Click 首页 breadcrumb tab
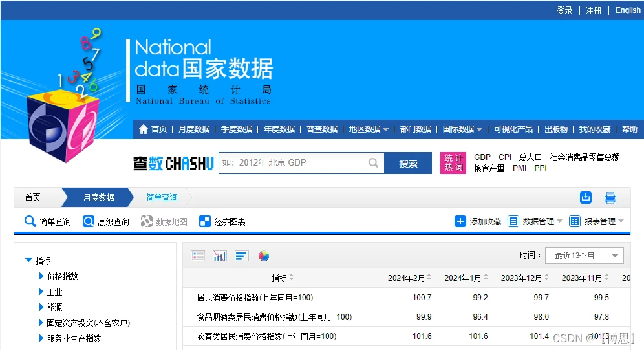This screenshot has width=644, height=350. pyautogui.click(x=33, y=197)
